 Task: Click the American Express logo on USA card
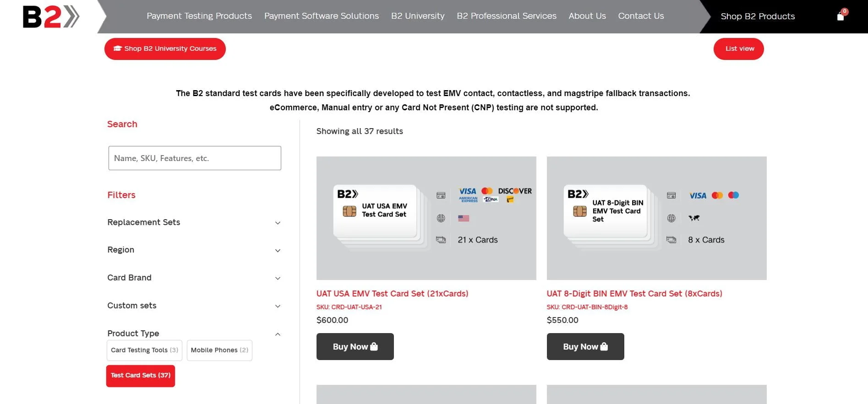(468, 199)
